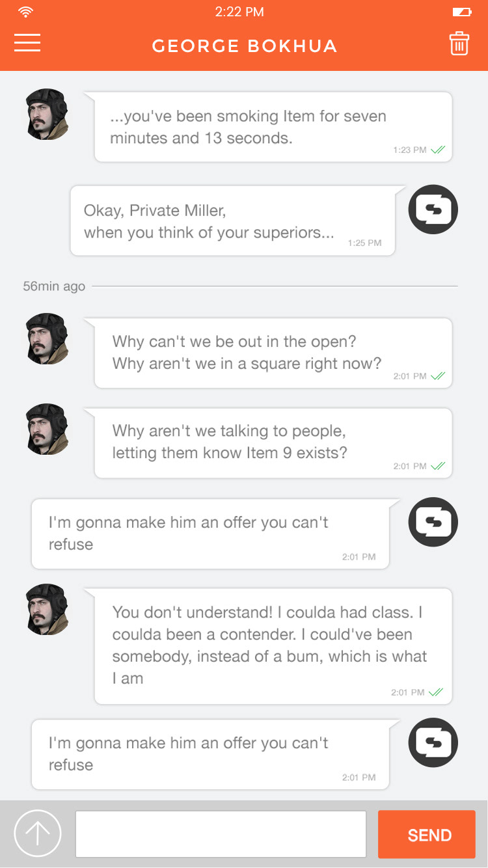This screenshot has width=488, height=868.
Task: Click the '56min ago' time divider
Action: 54,286
